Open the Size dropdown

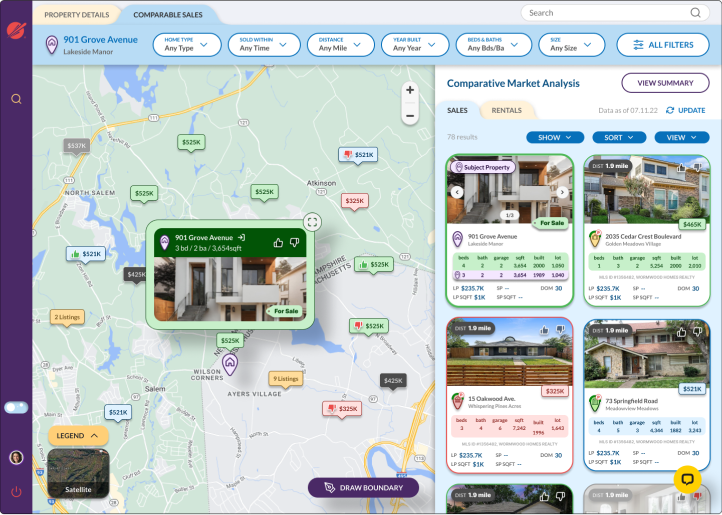(571, 45)
